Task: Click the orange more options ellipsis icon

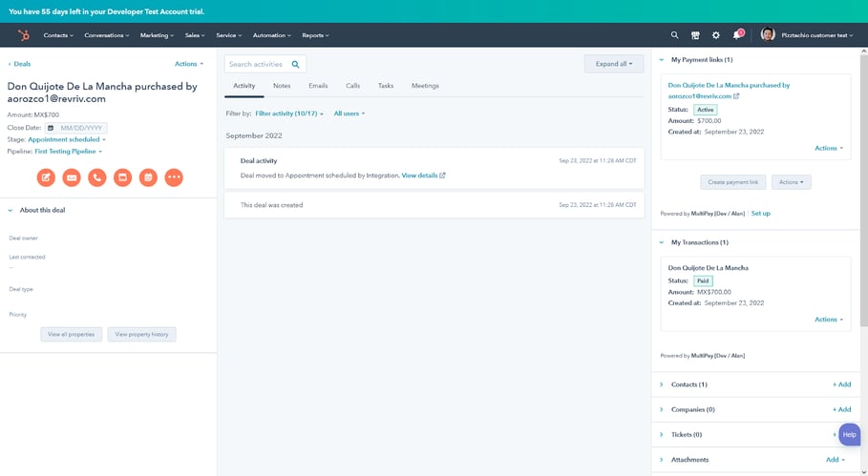Action: (173, 176)
